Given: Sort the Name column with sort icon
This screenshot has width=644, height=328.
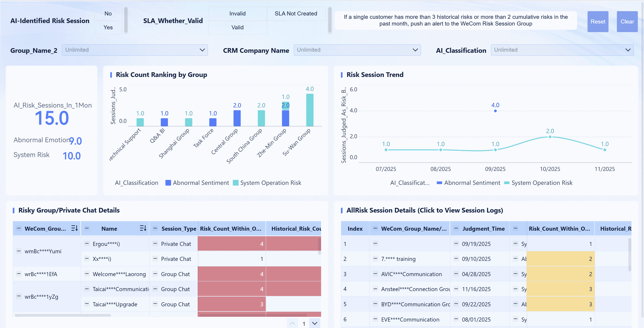Looking at the screenshot, I should [143, 228].
